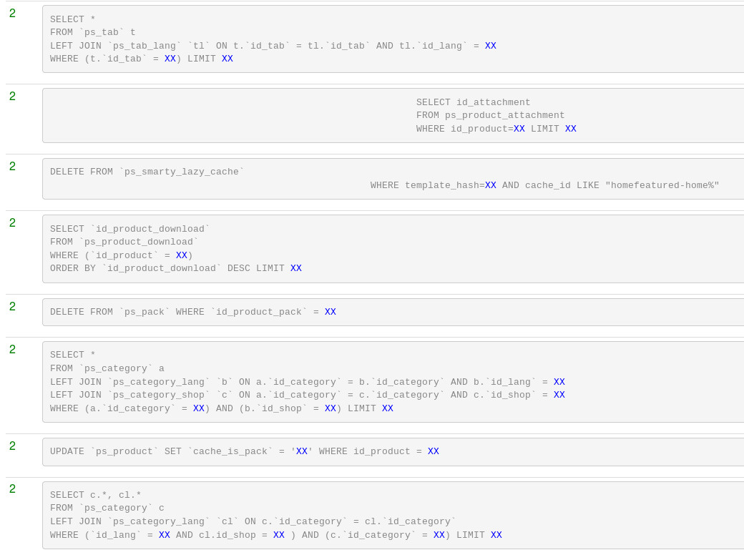Click the XX in the final query LIMIT
The height and width of the screenshot is (560, 744).
(496, 534)
